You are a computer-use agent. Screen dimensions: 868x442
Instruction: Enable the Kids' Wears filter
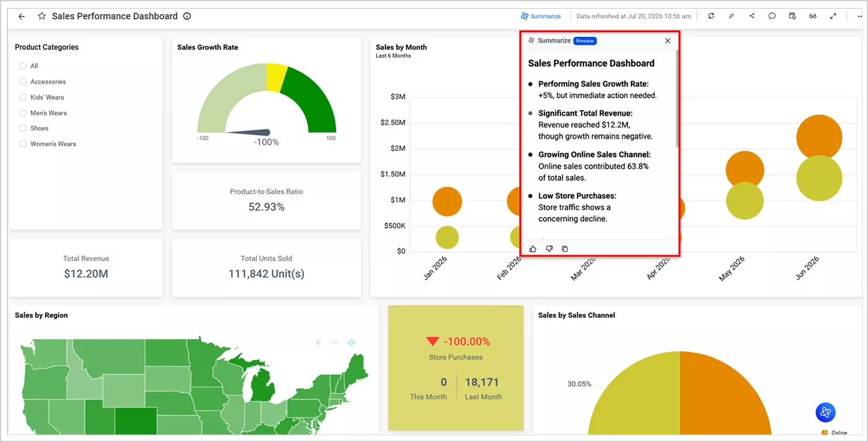pos(23,97)
